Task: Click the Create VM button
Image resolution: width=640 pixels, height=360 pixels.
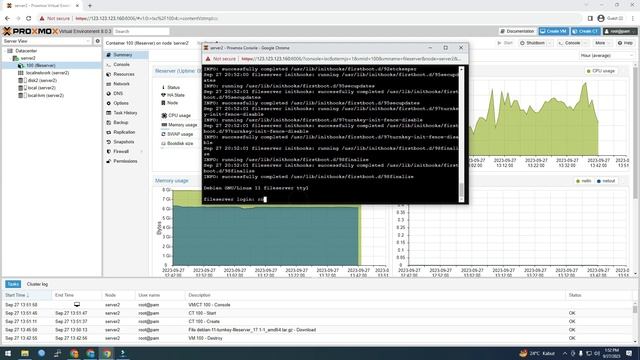Action: [553, 31]
